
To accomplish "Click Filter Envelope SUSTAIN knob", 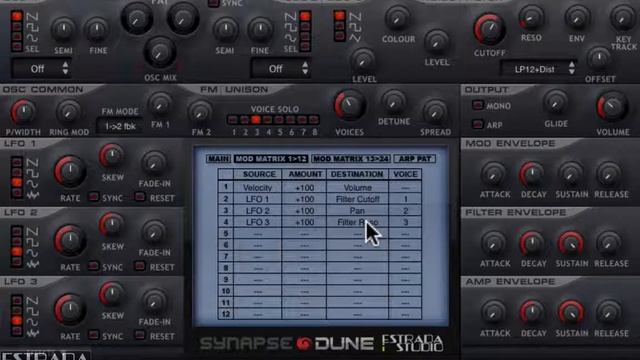I will click(571, 244).
